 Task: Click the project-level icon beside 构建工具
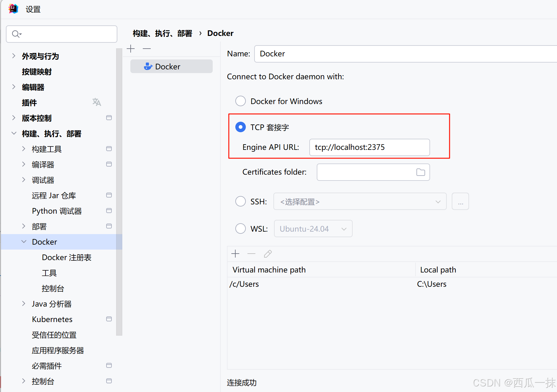coord(109,149)
